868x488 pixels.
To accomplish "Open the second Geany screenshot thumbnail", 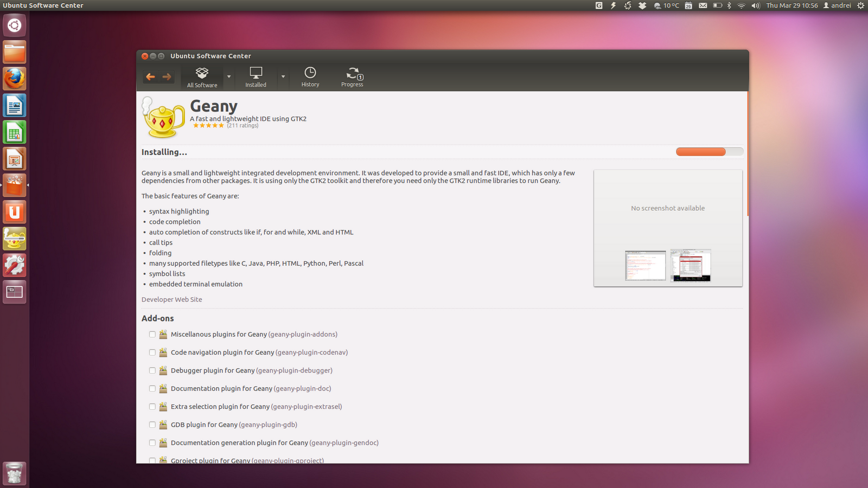I will pos(691,266).
